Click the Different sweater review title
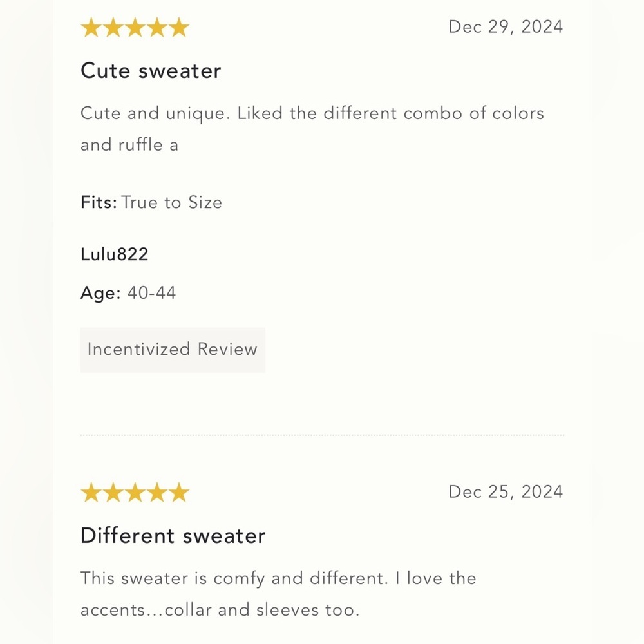The height and width of the screenshot is (644, 644). tap(173, 536)
